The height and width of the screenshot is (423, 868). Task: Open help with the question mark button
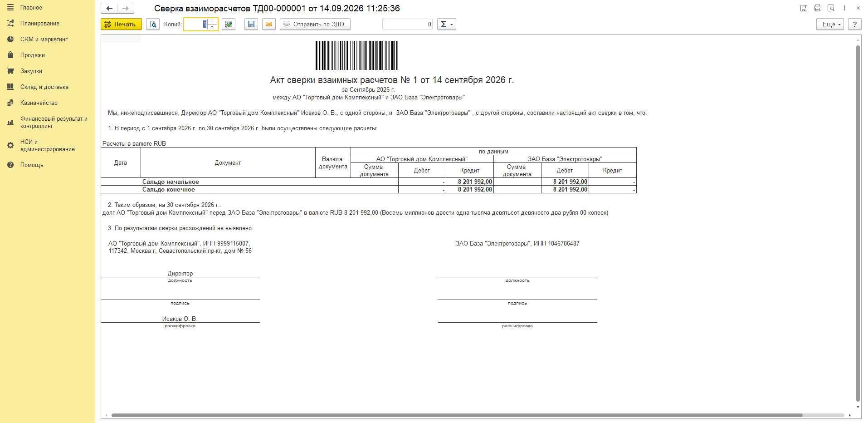pos(855,24)
